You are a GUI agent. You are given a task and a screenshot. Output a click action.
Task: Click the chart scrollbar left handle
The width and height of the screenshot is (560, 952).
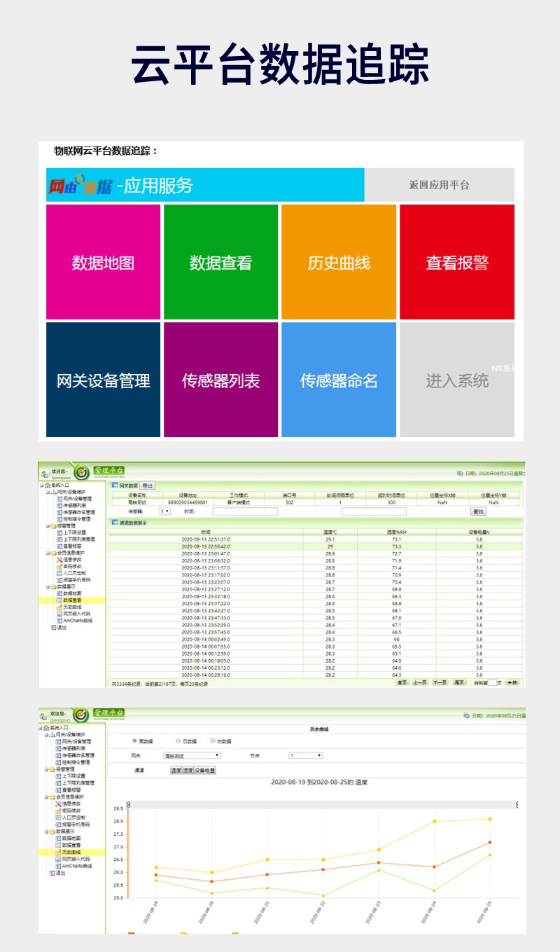pyautogui.click(x=128, y=805)
